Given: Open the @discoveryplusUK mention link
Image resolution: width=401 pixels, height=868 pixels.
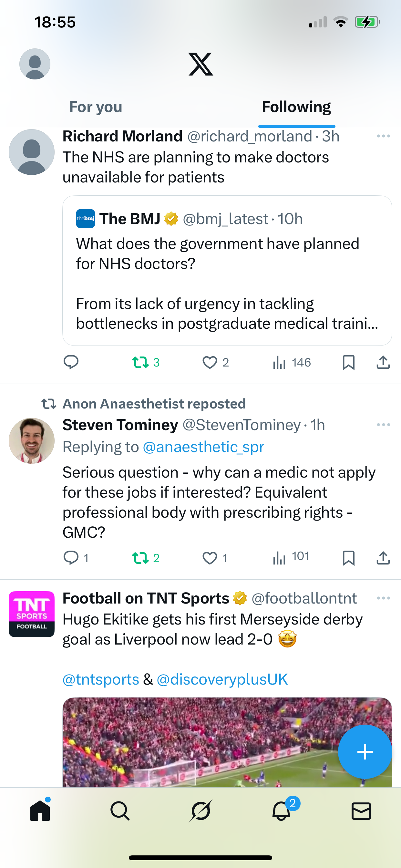Looking at the screenshot, I should [222, 679].
